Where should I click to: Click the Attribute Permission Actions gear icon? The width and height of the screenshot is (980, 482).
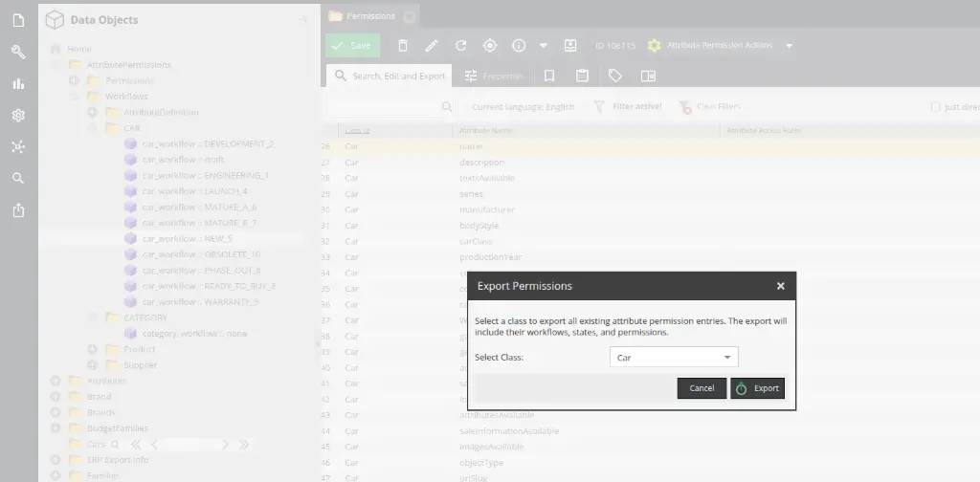(655, 46)
